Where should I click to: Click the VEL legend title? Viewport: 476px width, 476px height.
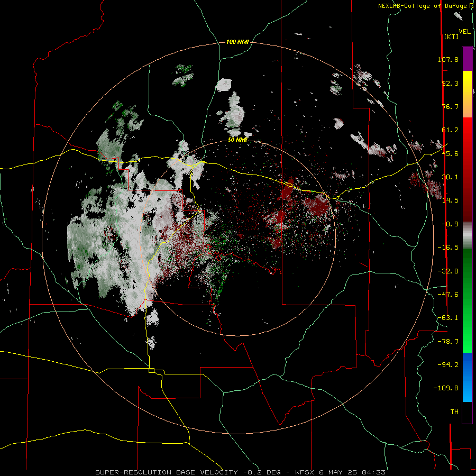(x=465, y=32)
